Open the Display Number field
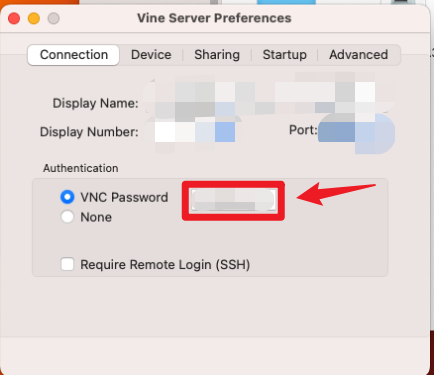 [193, 131]
